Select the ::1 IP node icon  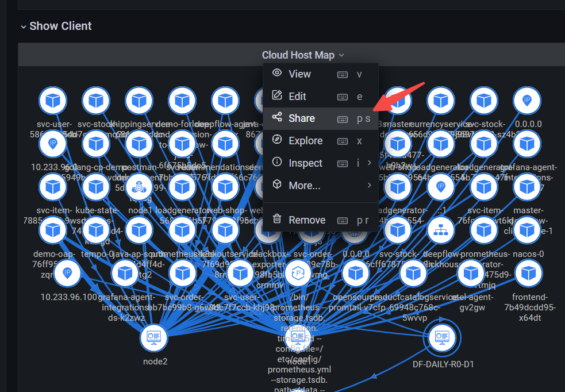coord(441,187)
